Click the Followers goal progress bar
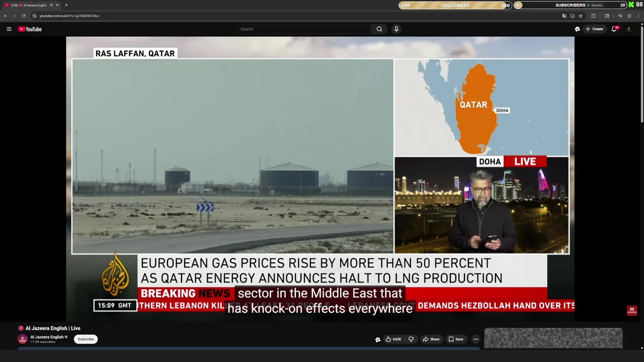Screen dimensions: 644x362 pyautogui.click(x=455, y=5)
